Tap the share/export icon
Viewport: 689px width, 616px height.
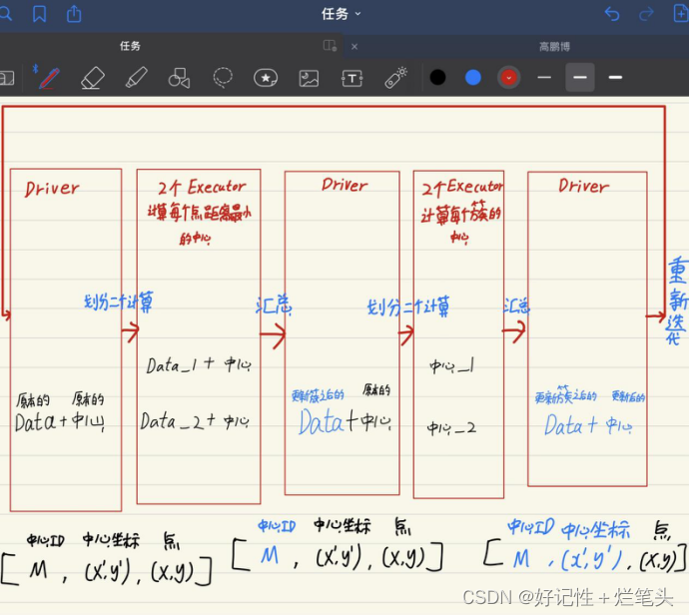[74, 14]
